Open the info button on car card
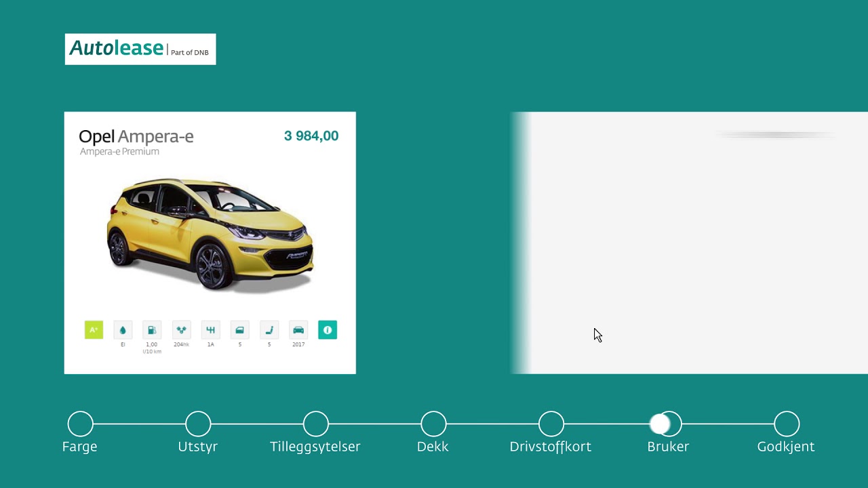Viewport: 868px width, 488px height. pyautogui.click(x=328, y=330)
